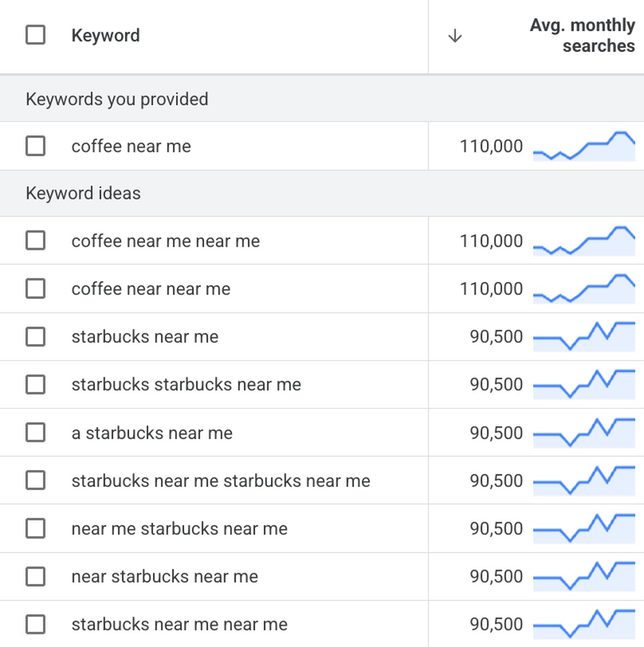Sort by Avg. monthly searches header

[x=582, y=35]
